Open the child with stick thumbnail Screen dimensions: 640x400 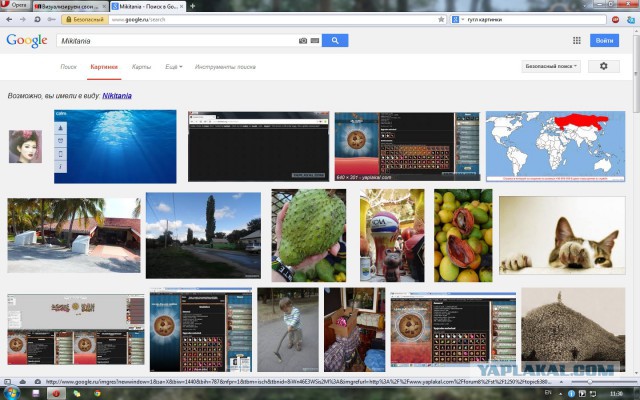288,329
